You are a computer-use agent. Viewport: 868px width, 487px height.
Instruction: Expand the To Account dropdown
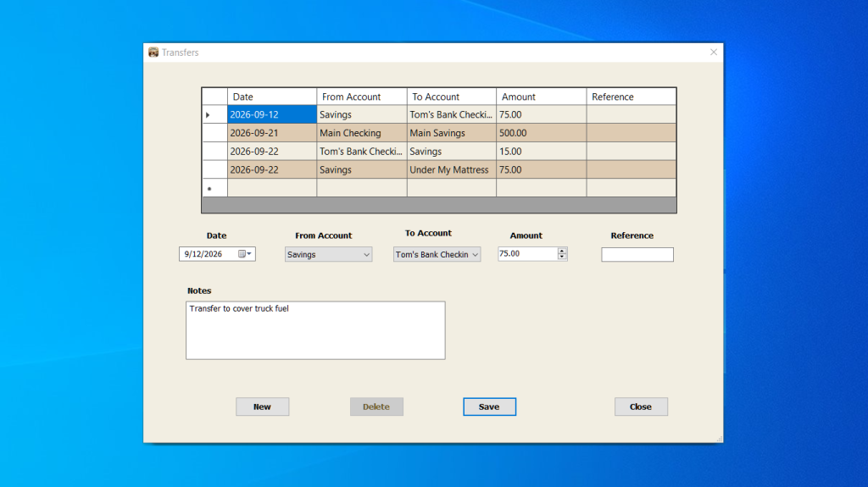coord(437,254)
